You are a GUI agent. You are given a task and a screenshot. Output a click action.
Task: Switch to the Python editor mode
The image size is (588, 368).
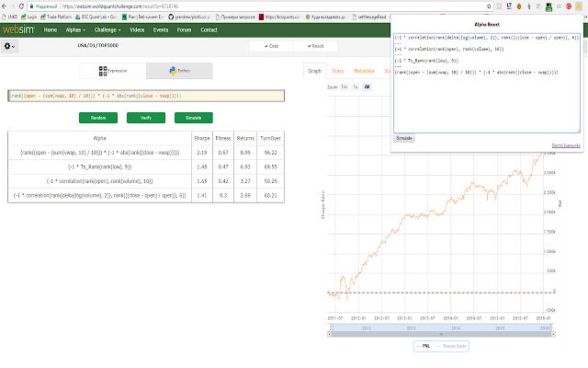coord(179,71)
